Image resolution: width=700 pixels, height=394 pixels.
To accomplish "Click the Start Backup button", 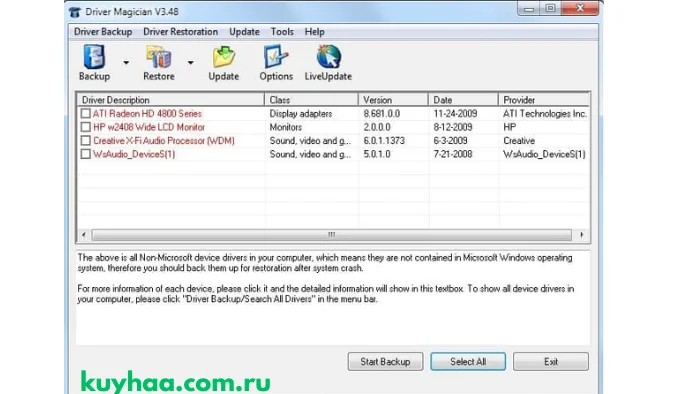I will 385,361.
